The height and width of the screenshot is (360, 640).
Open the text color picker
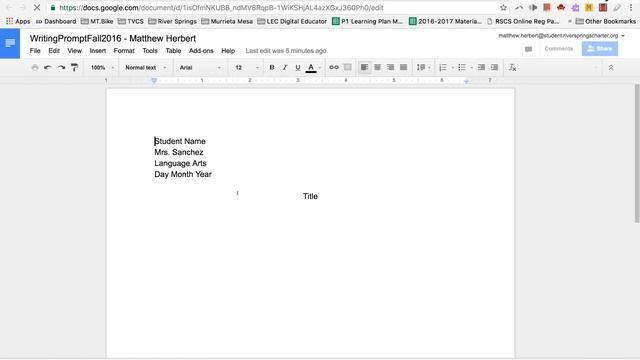[311, 68]
